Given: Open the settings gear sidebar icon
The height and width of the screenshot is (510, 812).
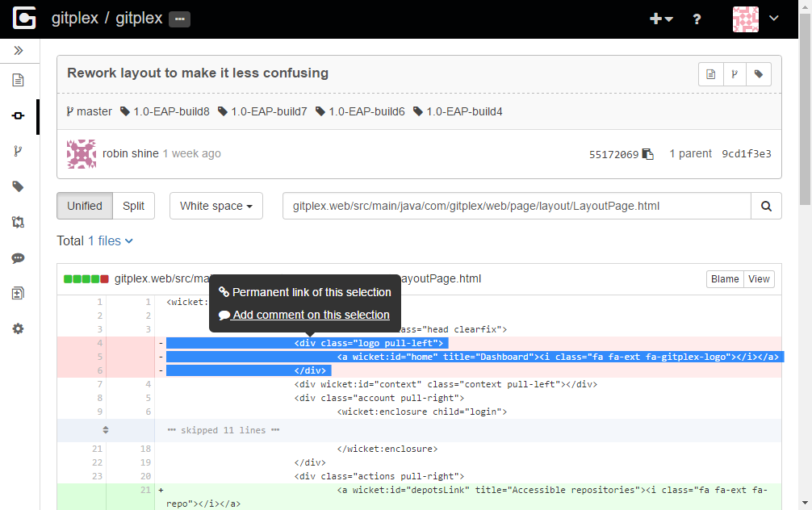Looking at the screenshot, I should pos(18,328).
